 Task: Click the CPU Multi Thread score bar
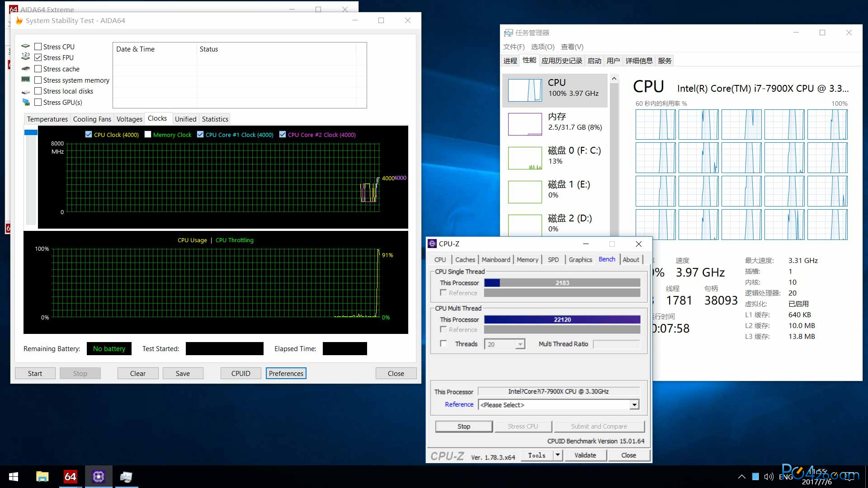tap(562, 319)
